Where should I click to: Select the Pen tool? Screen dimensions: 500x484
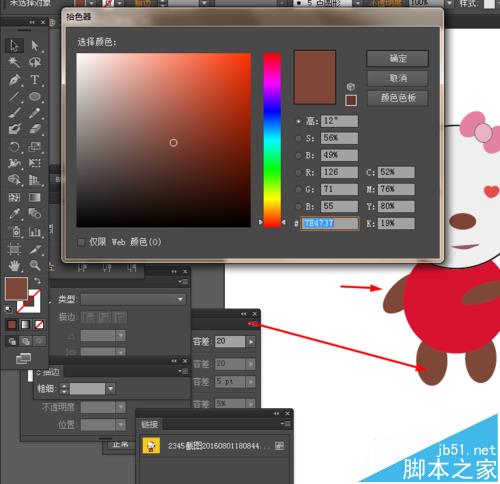[14, 80]
